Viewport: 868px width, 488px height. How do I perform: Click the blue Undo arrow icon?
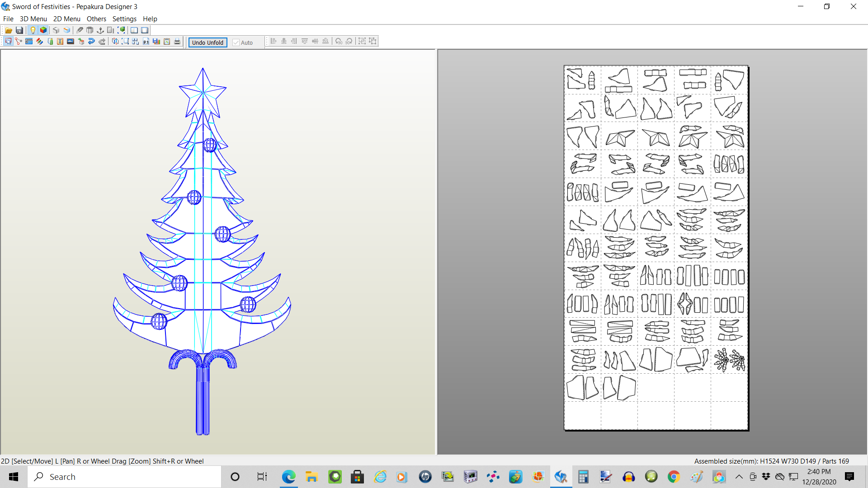coord(91,42)
